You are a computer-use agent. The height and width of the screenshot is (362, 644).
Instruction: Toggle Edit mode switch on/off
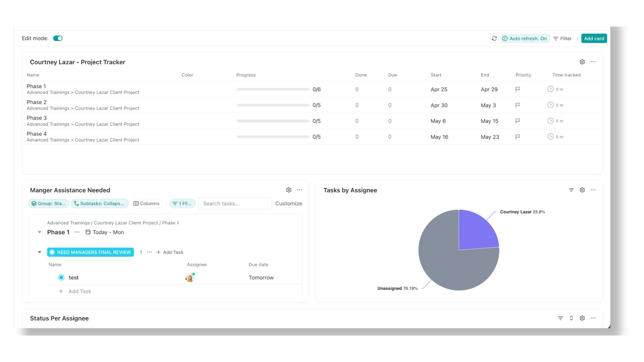(57, 38)
